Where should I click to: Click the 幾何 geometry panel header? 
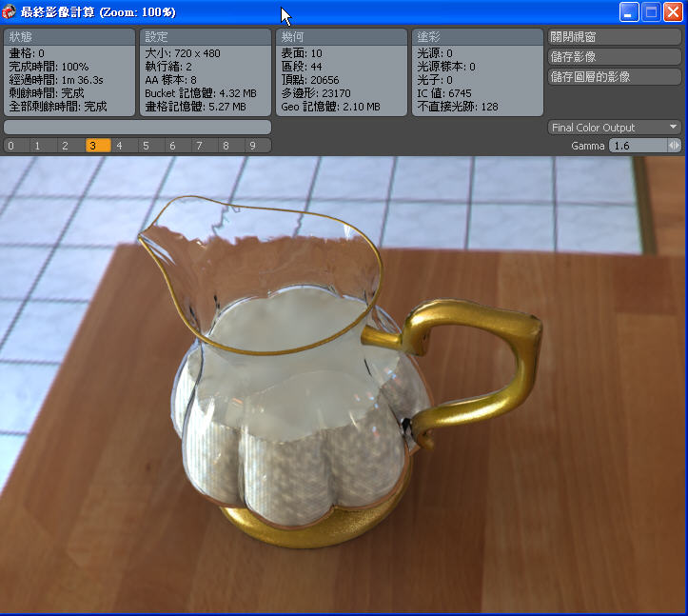click(342, 37)
